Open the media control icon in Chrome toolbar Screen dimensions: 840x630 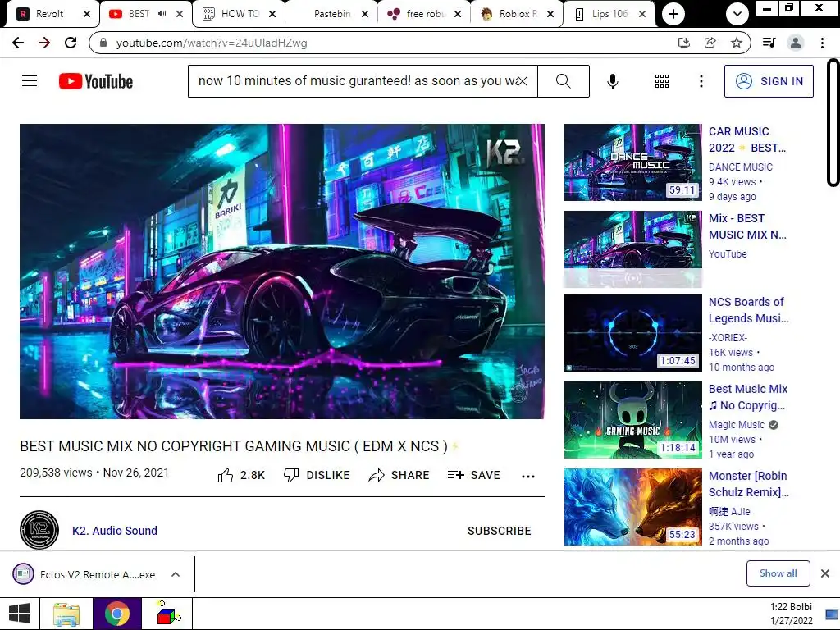(x=769, y=43)
